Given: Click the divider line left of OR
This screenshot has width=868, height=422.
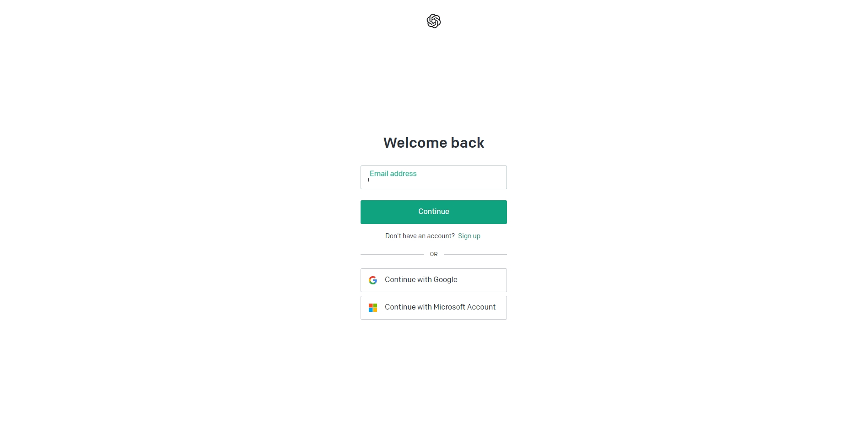Looking at the screenshot, I should point(392,254).
